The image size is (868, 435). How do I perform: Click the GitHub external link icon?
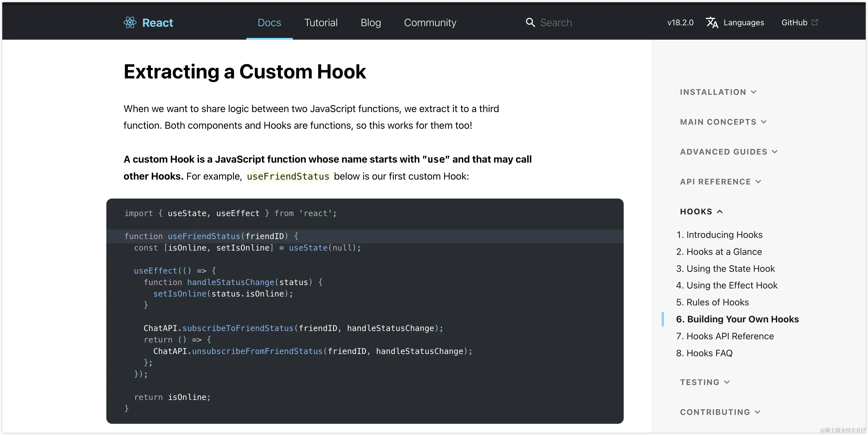click(815, 22)
